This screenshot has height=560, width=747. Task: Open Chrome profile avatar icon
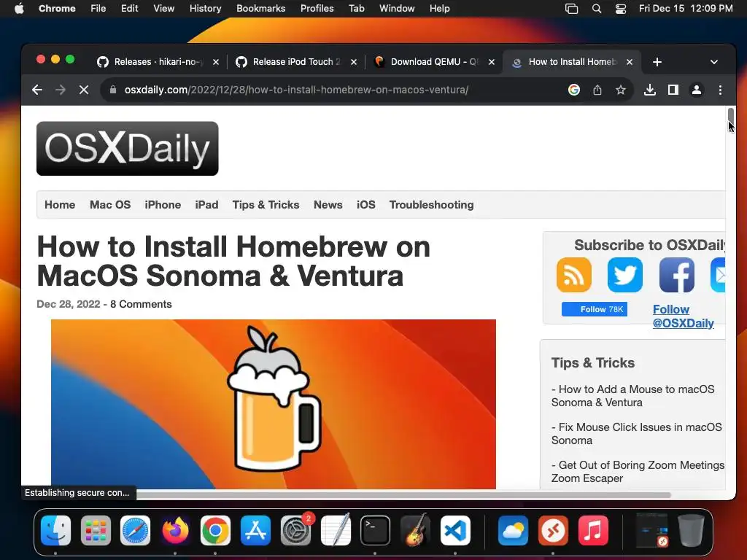697,90
